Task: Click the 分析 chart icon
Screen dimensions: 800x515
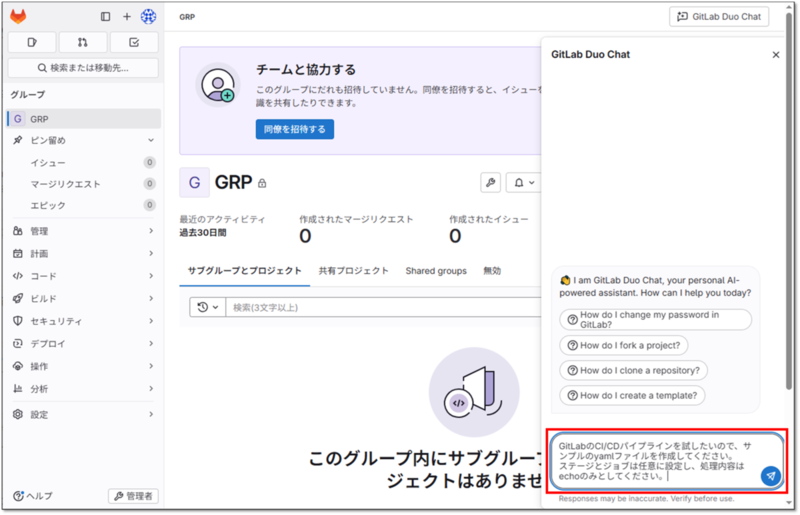Action: click(18, 389)
